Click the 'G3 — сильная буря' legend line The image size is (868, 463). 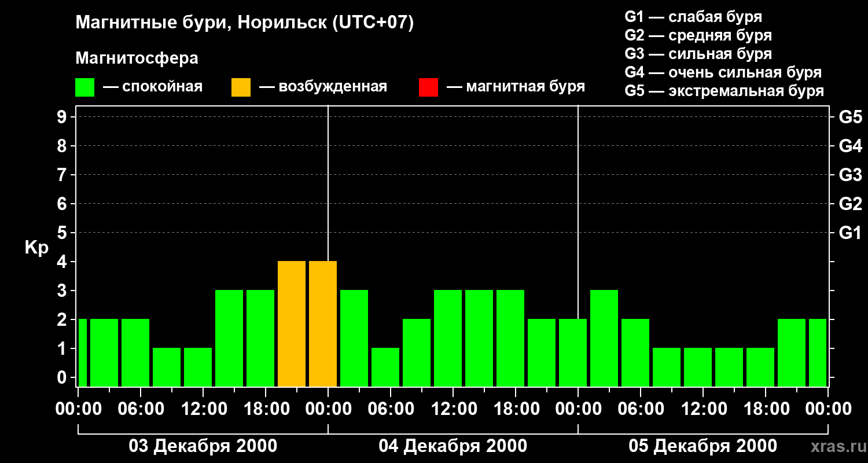point(698,54)
